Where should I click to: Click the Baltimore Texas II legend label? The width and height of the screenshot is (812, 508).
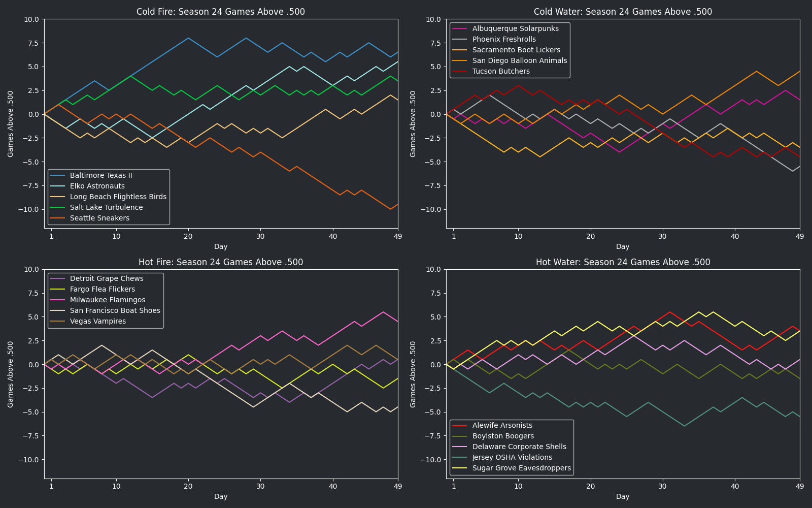(x=100, y=175)
